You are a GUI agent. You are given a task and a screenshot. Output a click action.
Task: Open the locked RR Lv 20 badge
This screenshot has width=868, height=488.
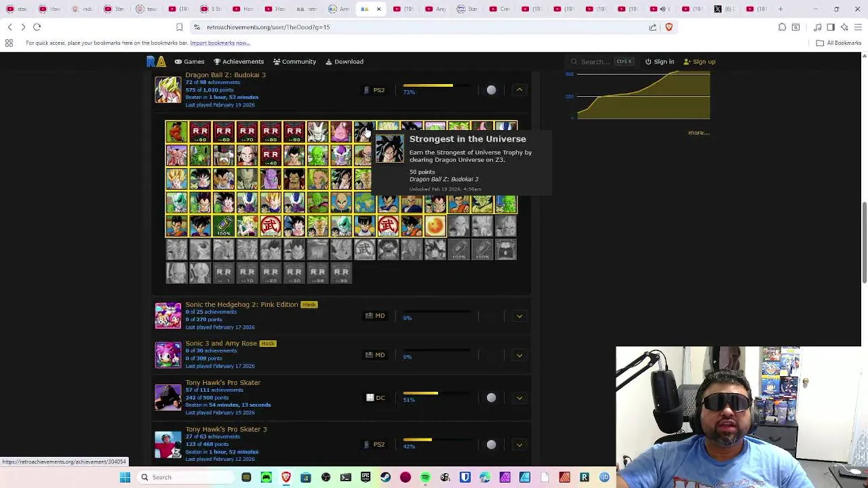[271, 272]
